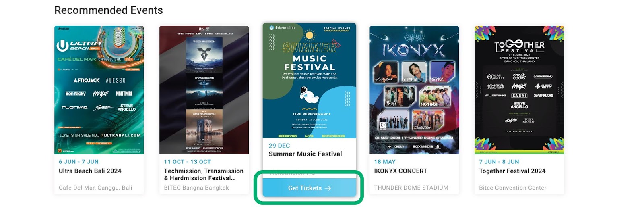
Task: Open the Techmission festival poster image
Action: tap(204, 90)
